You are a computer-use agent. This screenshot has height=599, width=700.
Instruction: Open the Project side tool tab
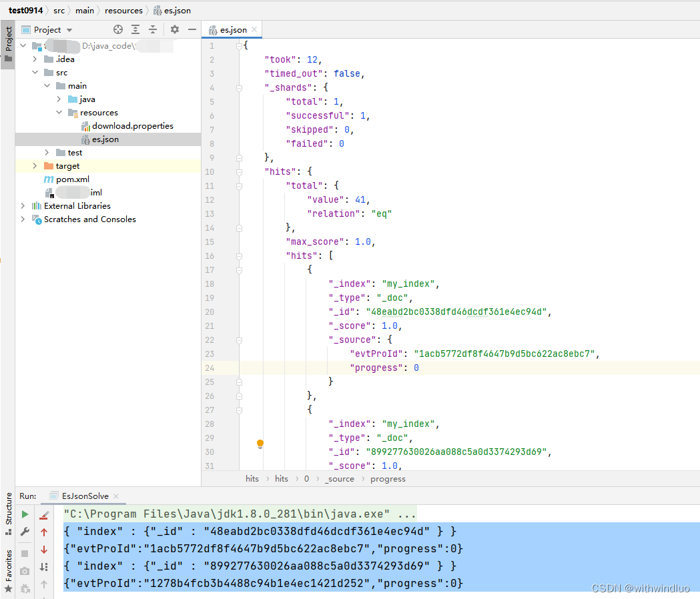click(8, 45)
